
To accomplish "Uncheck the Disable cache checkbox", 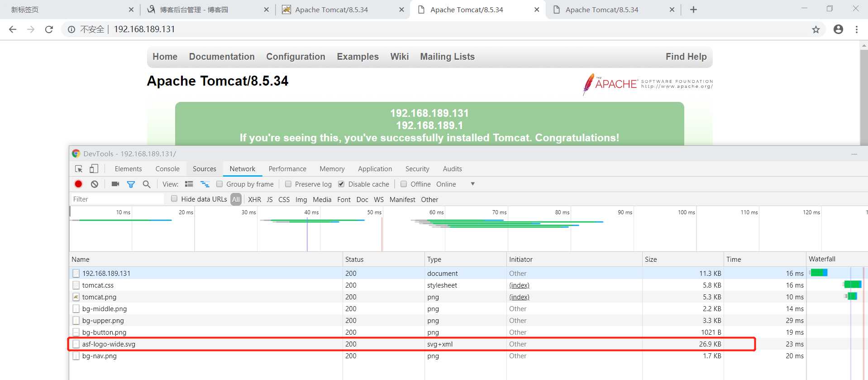I will tap(341, 184).
